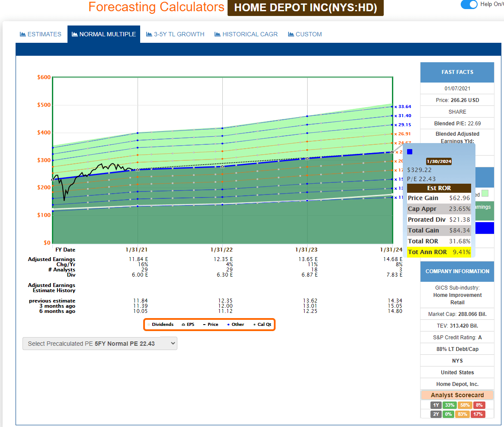504x427 pixels.
Task: Click the yellow Tot Ann ROR row
Action: coord(439,252)
